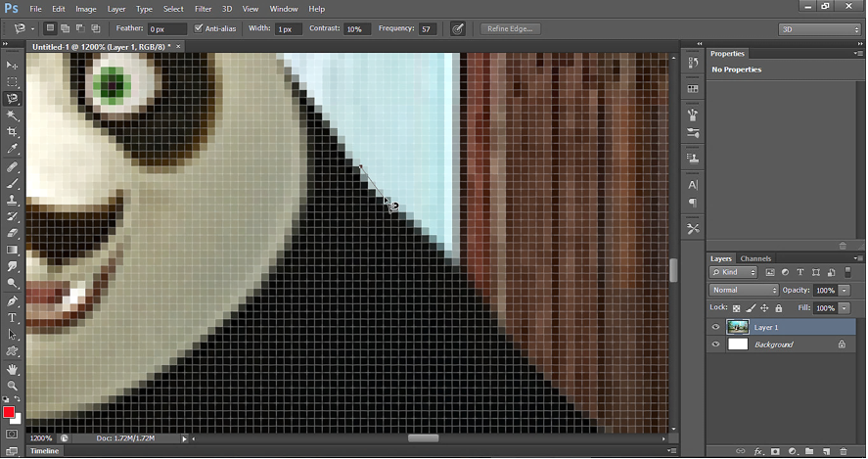Select the Clone Stamp tool
Image resolution: width=868 pixels, height=459 pixels.
point(12,200)
